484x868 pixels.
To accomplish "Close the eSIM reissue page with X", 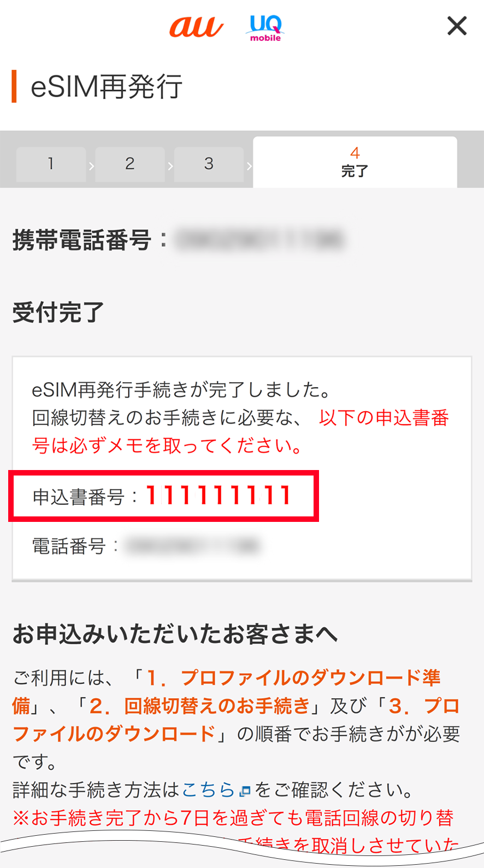I will [457, 26].
